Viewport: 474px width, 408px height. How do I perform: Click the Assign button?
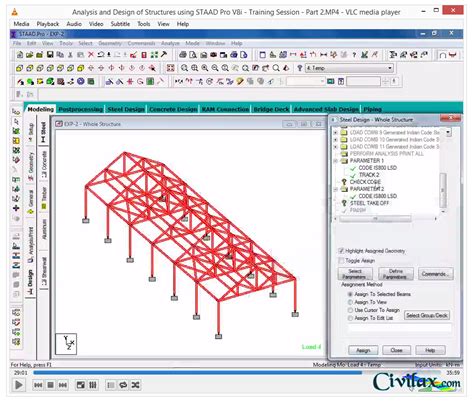click(x=363, y=350)
